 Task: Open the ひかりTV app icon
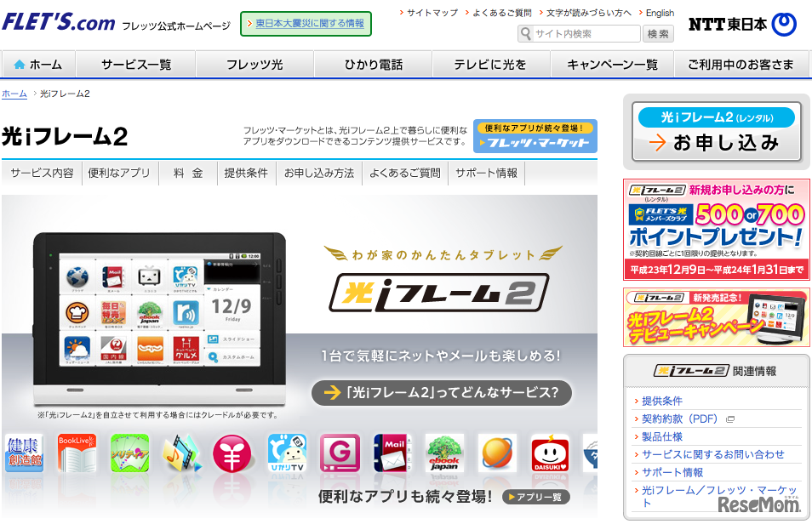[x=287, y=453]
